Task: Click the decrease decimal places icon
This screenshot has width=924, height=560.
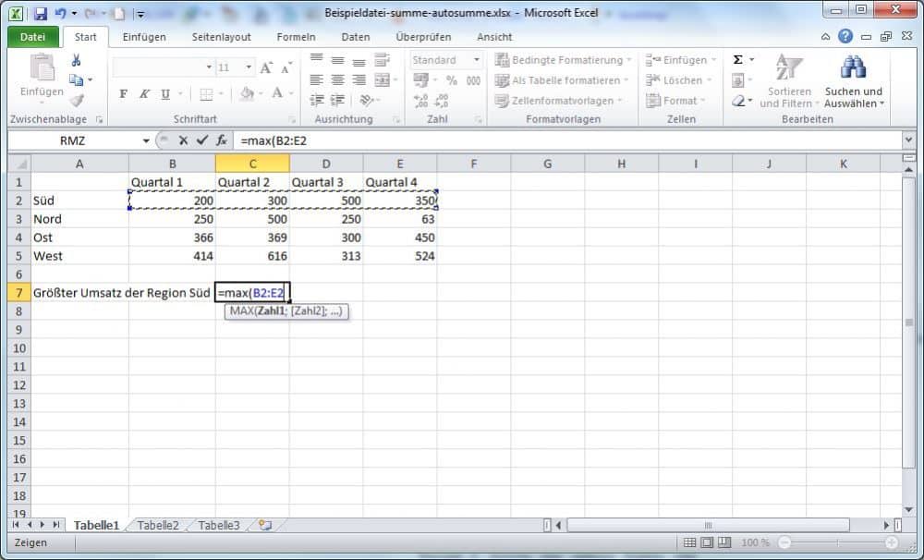Action: [x=442, y=101]
